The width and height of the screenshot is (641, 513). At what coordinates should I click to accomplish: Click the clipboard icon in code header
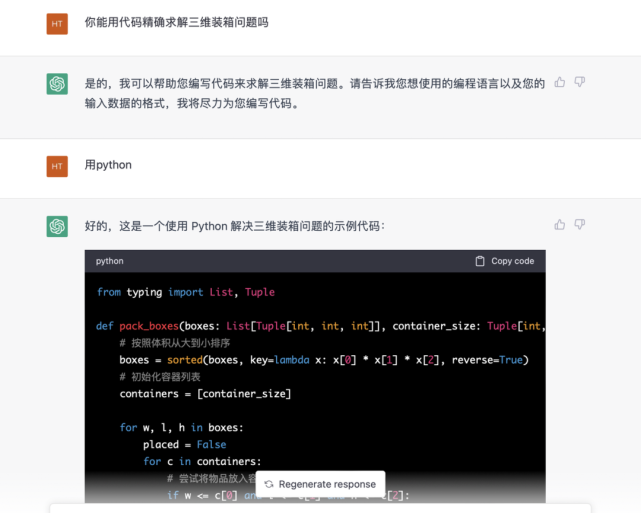point(480,261)
